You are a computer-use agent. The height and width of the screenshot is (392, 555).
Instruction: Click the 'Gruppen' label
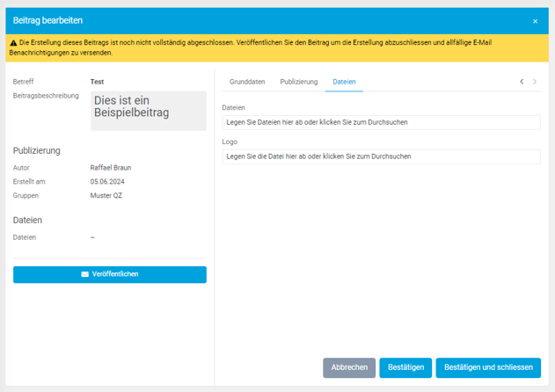coord(26,195)
